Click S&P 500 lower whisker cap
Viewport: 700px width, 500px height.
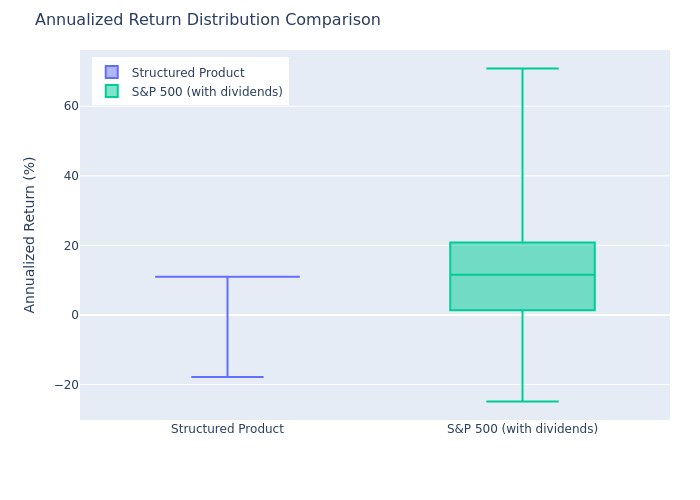point(522,401)
